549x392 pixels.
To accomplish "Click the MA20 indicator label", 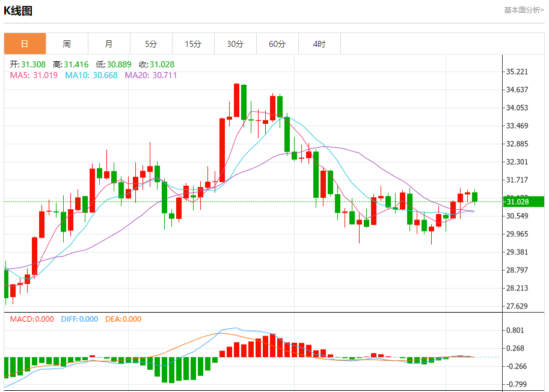I will 151,75.
